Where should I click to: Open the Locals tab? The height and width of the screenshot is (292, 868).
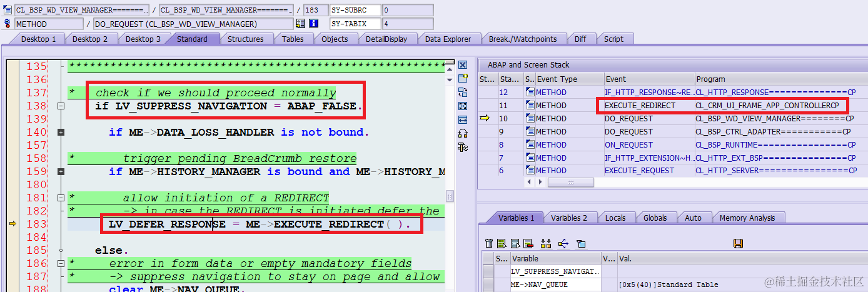point(616,218)
